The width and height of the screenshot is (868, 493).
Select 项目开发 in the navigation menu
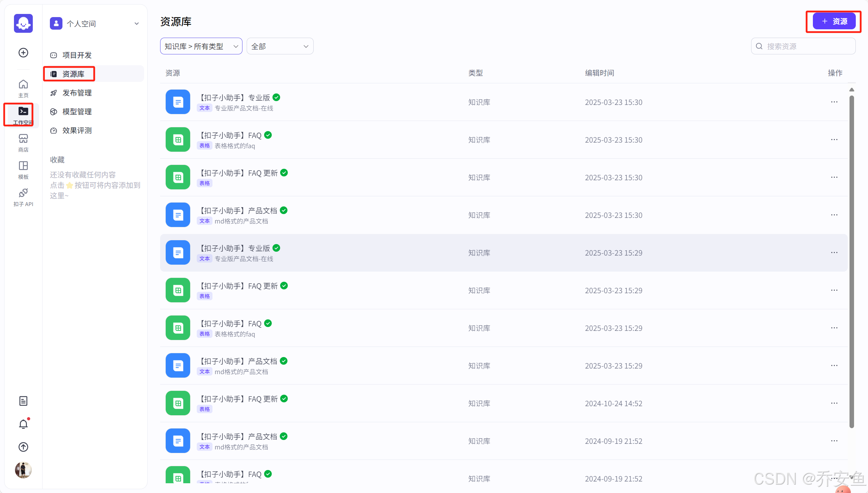coord(77,55)
